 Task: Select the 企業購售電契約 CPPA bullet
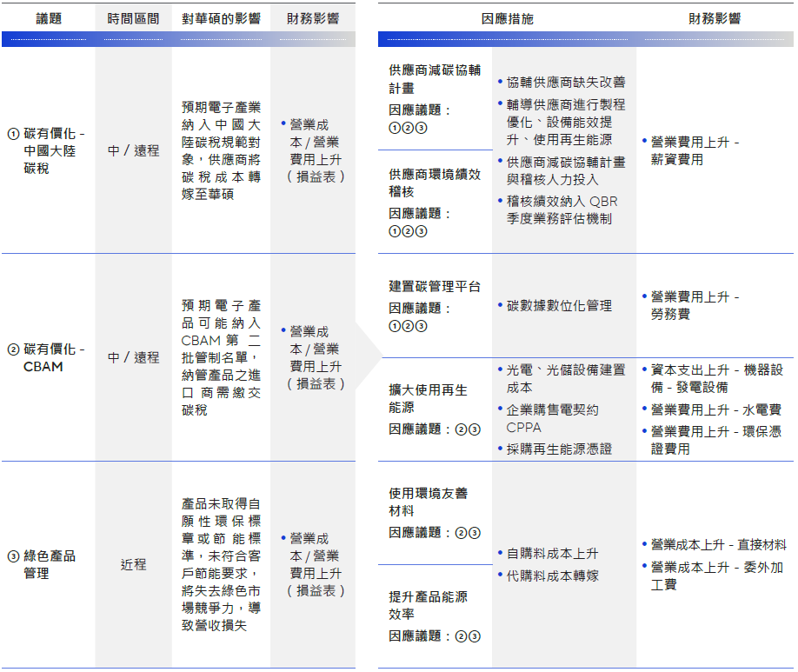[552, 418]
